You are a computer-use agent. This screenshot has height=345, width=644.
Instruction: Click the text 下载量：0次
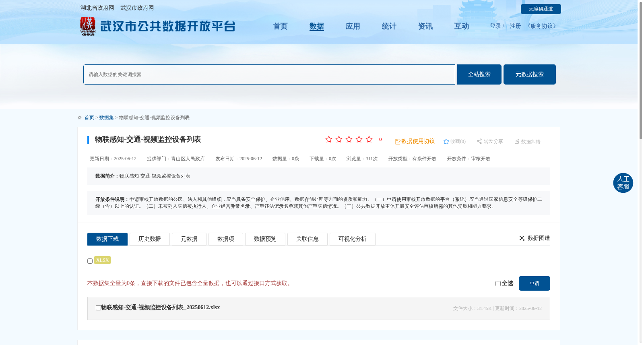tap(323, 159)
